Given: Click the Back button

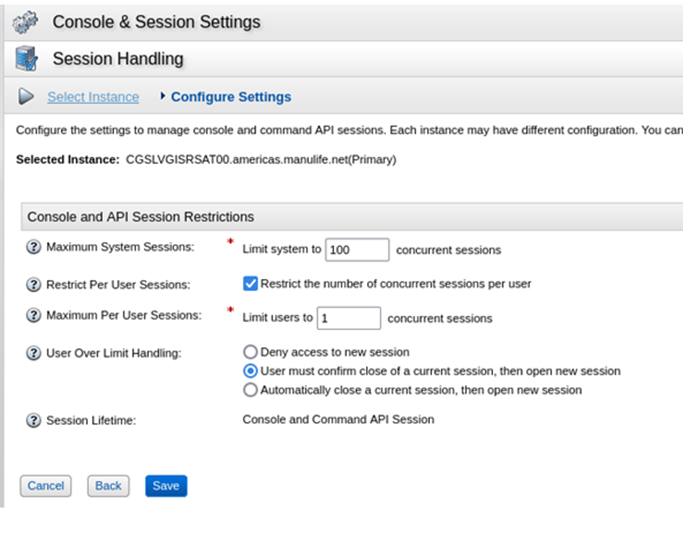Looking at the screenshot, I should [108, 486].
